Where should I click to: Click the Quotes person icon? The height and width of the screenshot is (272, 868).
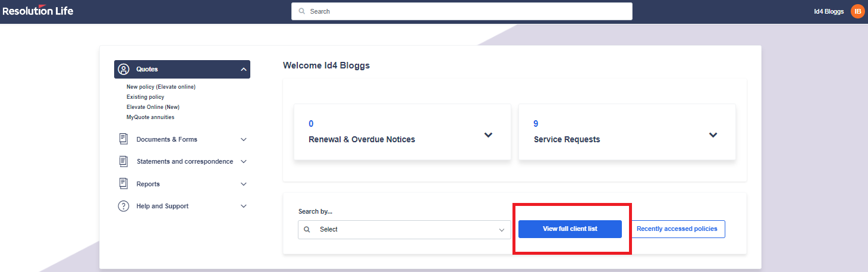tap(124, 70)
